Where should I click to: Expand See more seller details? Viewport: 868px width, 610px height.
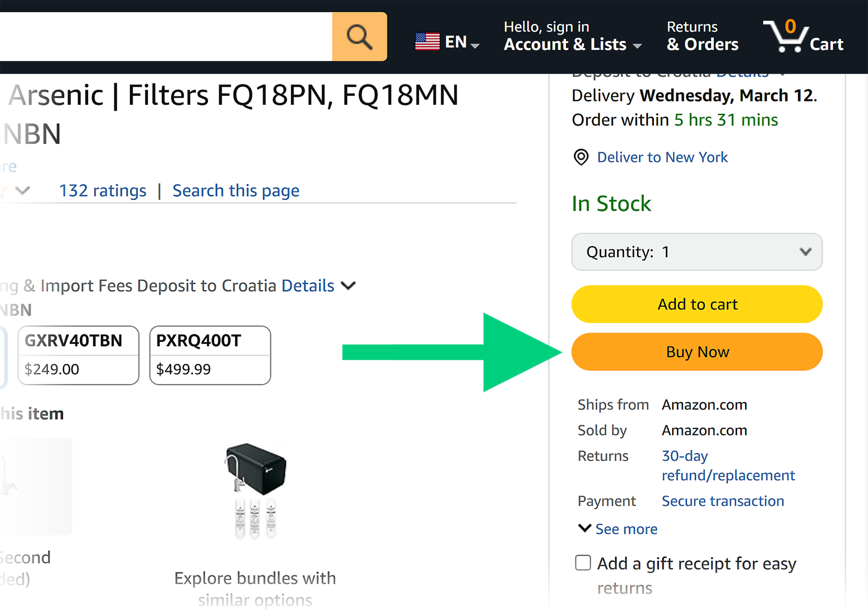click(x=618, y=529)
